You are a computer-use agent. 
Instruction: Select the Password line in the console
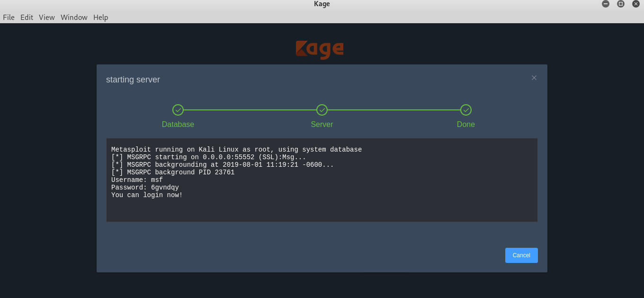[x=145, y=187]
